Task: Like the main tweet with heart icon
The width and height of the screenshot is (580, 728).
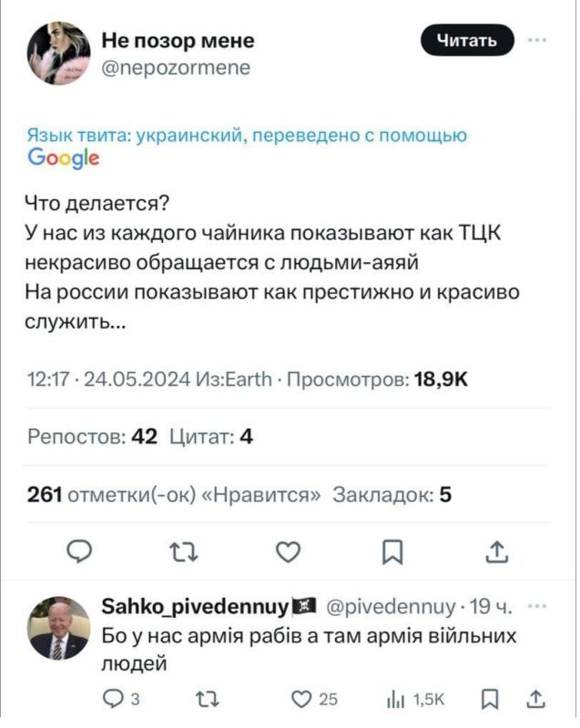Action: pos(288,552)
